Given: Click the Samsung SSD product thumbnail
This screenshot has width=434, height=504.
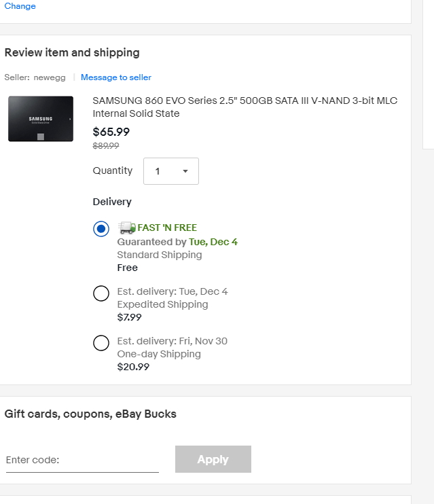Looking at the screenshot, I should [41, 119].
